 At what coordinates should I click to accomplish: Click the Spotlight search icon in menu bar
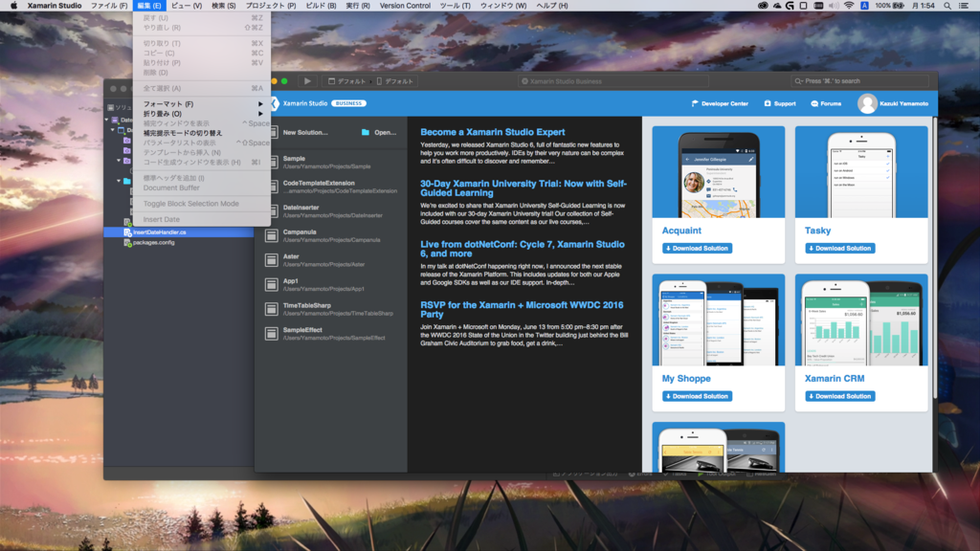947,6
